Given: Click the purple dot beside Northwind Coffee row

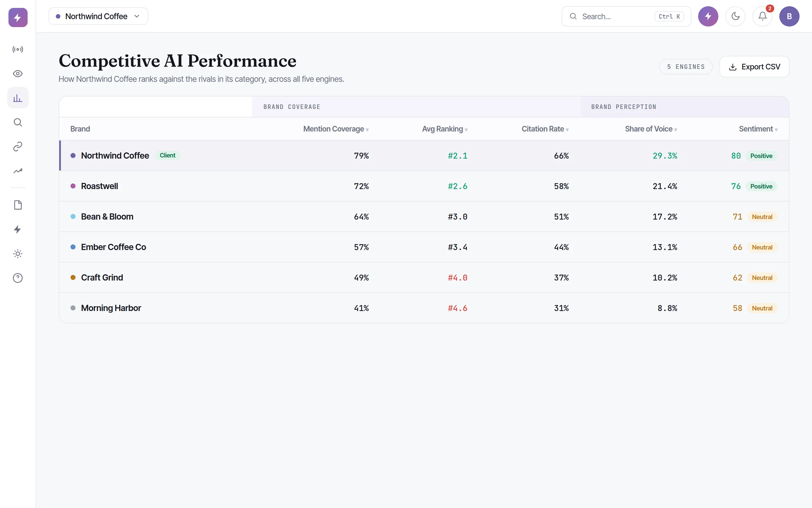Looking at the screenshot, I should (x=73, y=156).
